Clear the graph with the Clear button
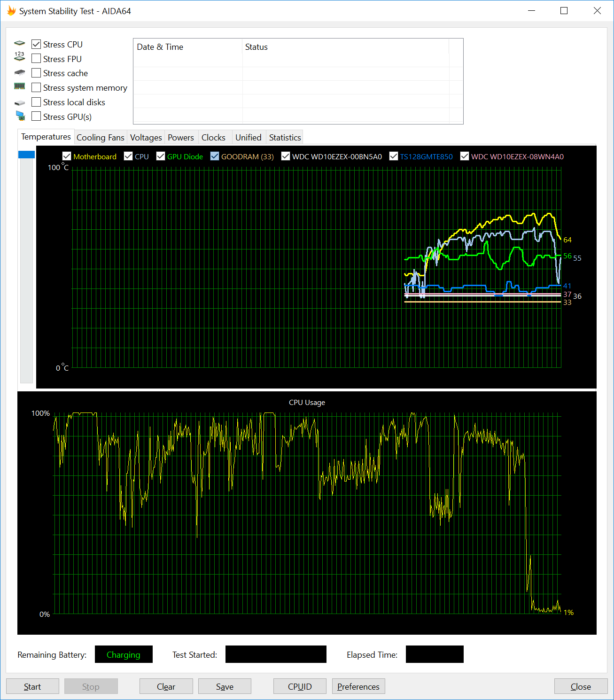The height and width of the screenshot is (700, 614). [x=166, y=686]
